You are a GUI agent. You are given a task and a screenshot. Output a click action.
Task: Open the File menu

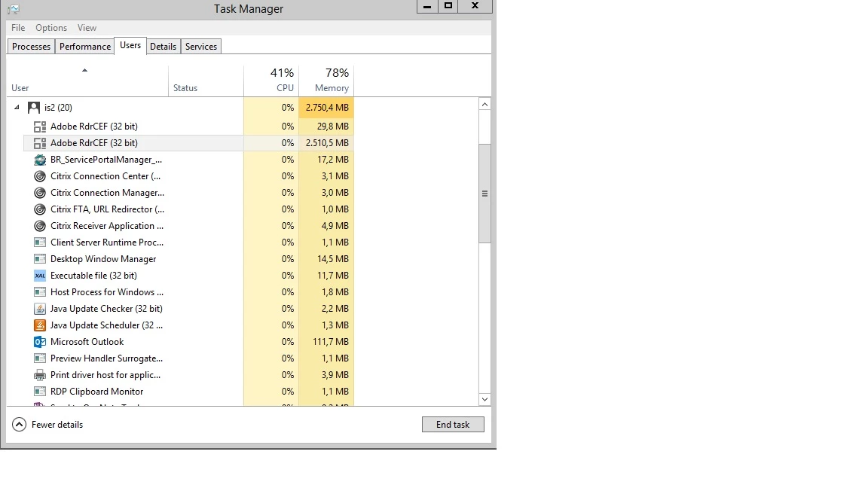18,28
